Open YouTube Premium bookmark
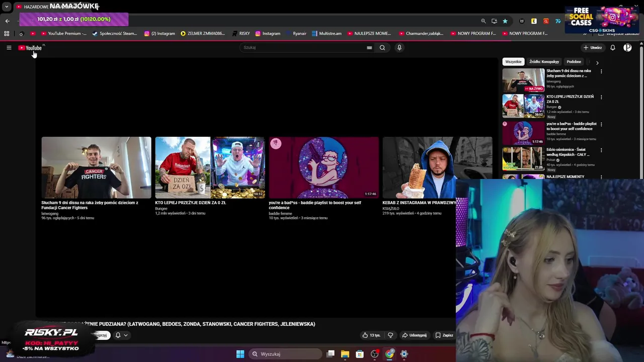644x362 pixels. [x=64, y=34]
